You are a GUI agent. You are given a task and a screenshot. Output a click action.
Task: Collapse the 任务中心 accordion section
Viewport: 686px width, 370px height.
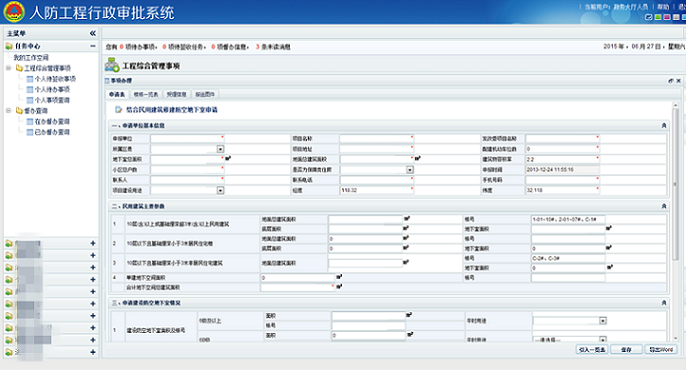[93, 46]
